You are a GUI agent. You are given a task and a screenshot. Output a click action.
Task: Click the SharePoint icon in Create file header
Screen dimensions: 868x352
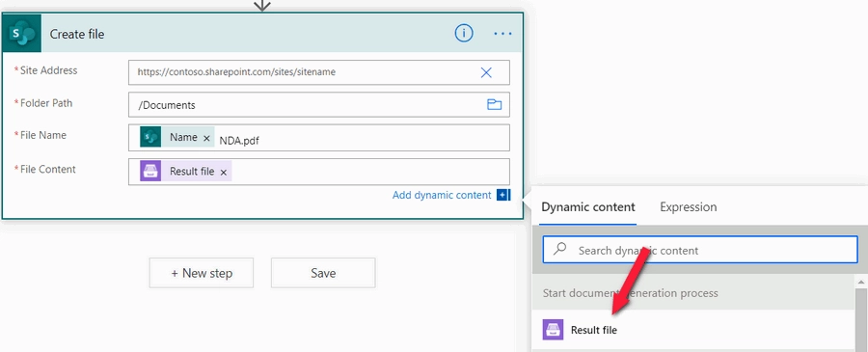[22, 34]
